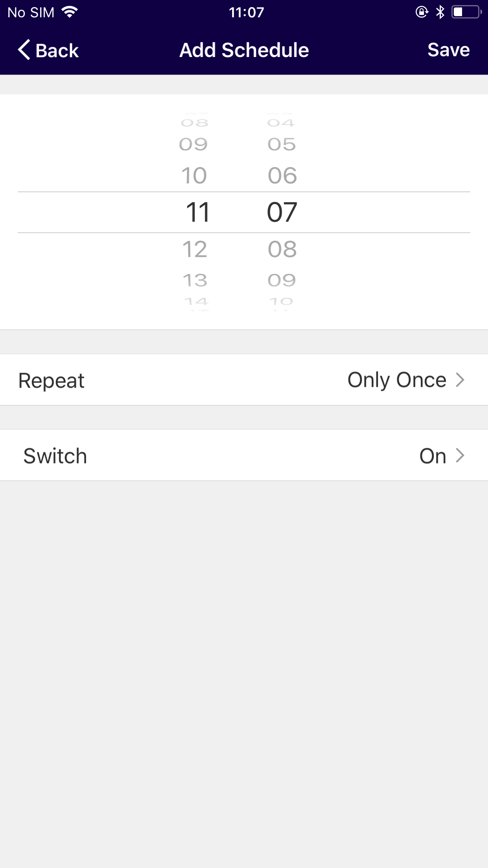Image resolution: width=488 pixels, height=868 pixels.
Task: Tap the back arrow chevron icon
Action: (24, 50)
